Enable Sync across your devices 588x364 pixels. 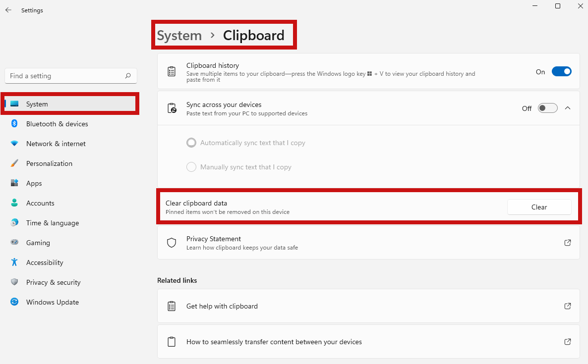click(x=547, y=108)
